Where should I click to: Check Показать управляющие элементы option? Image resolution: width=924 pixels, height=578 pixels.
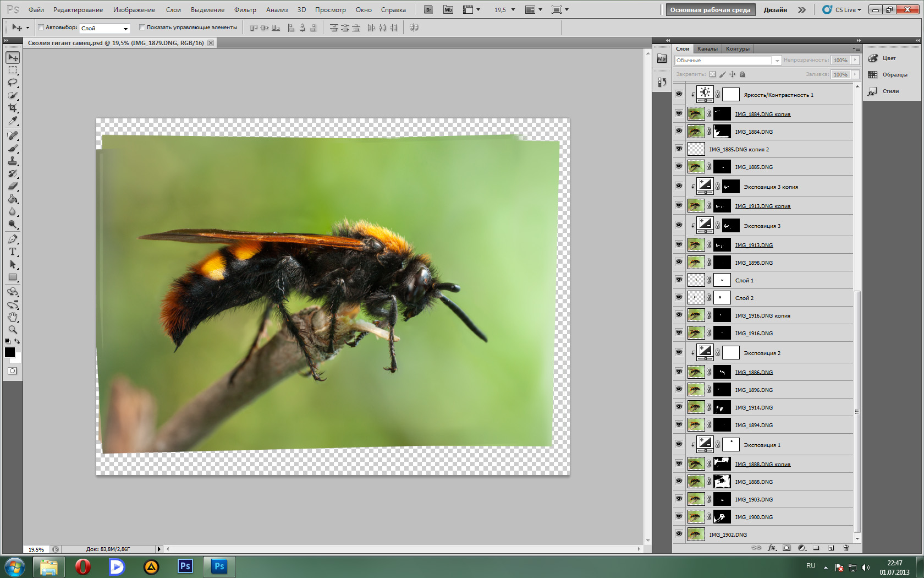point(142,28)
